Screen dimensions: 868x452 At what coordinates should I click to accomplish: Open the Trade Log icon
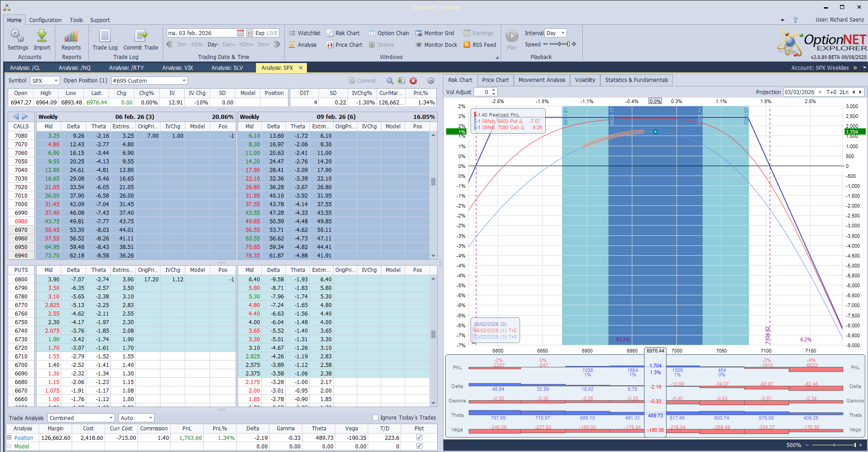coord(105,36)
